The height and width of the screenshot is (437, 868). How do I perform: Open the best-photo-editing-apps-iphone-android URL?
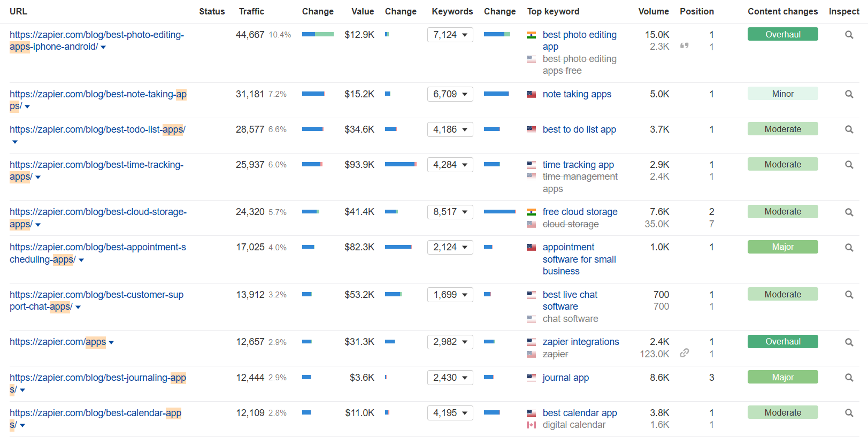tap(97, 41)
